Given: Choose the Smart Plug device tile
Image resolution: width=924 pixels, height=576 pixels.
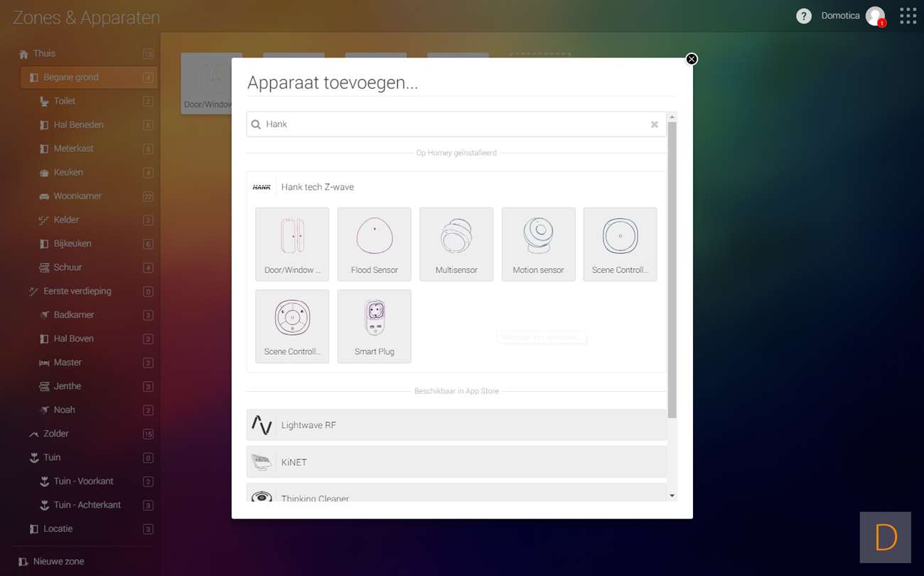Looking at the screenshot, I should (374, 326).
